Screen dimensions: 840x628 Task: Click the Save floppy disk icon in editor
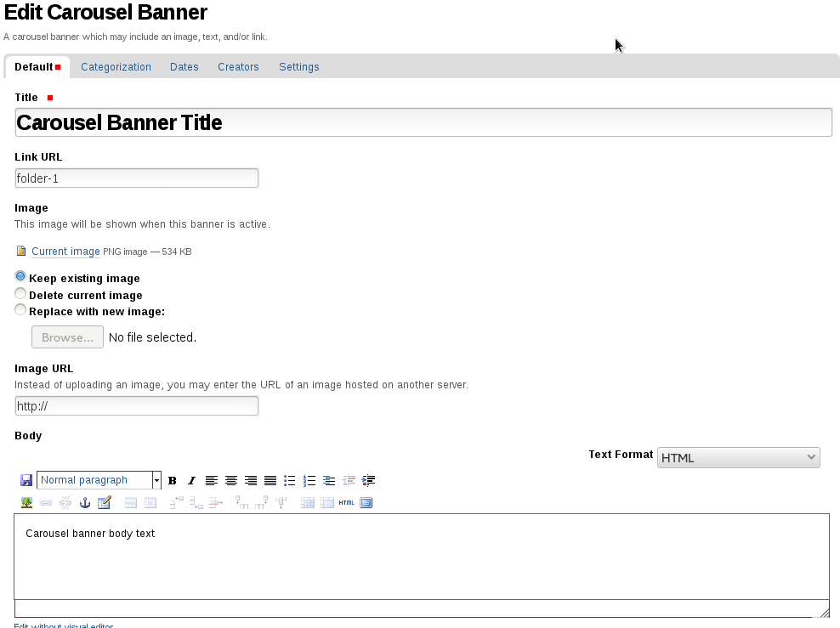pos(26,480)
